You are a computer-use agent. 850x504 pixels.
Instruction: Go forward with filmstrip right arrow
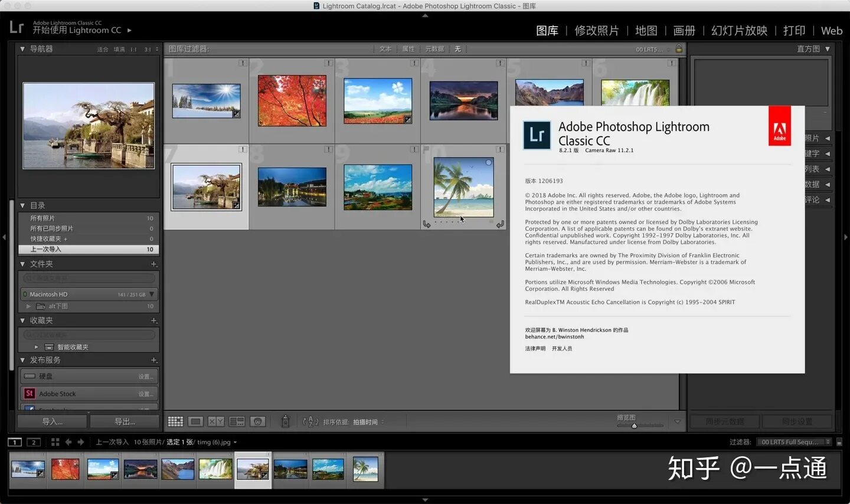pyautogui.click(x=81, y=442)
